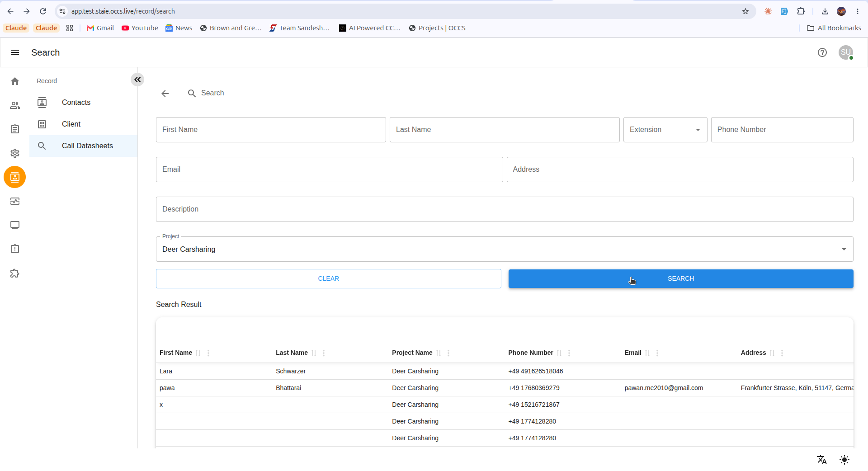The height and width of the screenshot is (471, 868).
Task: Click the Frankfurter Strasse address cell
Action: tap(797, 388)
